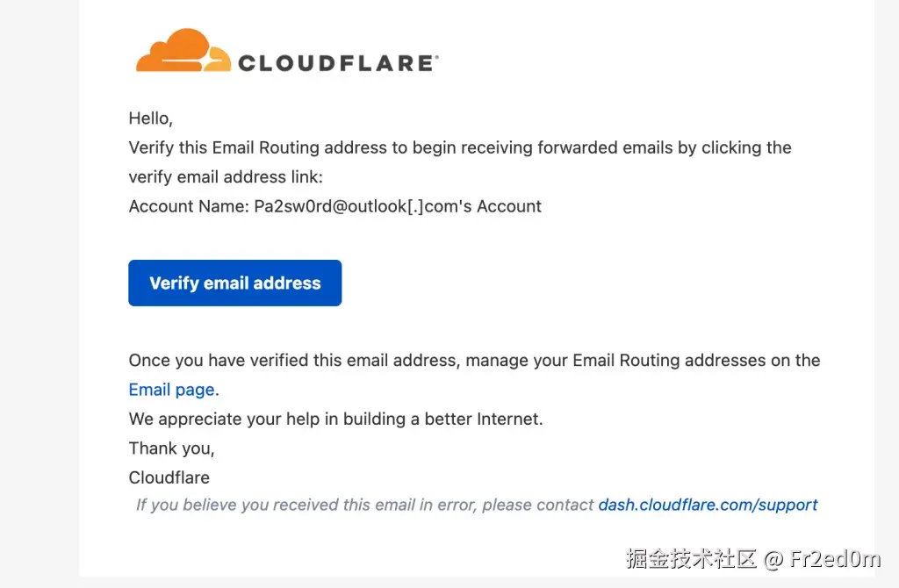899x588 pixels.
Task: Select the orange cloud shape above the wordmark
Action: 173,42
